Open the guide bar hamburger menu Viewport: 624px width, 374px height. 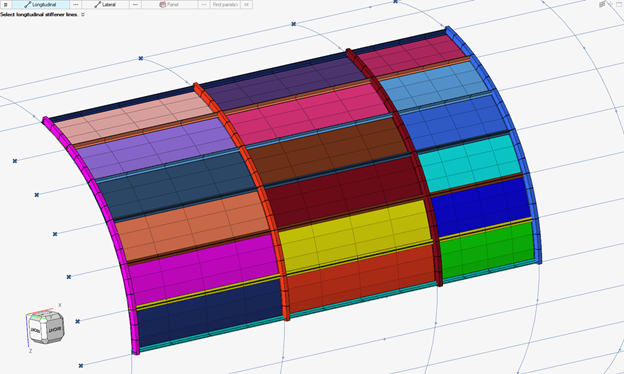point(6,4)
